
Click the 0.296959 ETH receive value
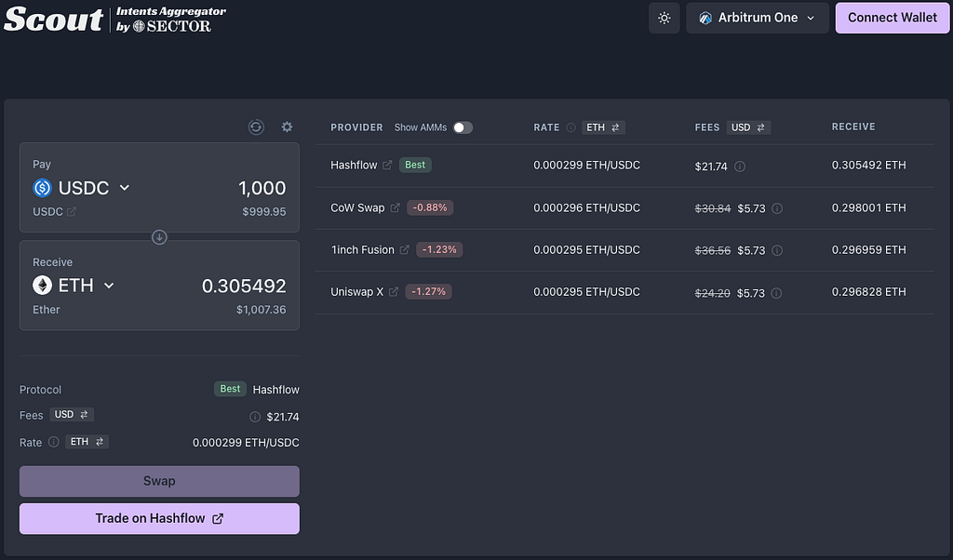[868, 249]
